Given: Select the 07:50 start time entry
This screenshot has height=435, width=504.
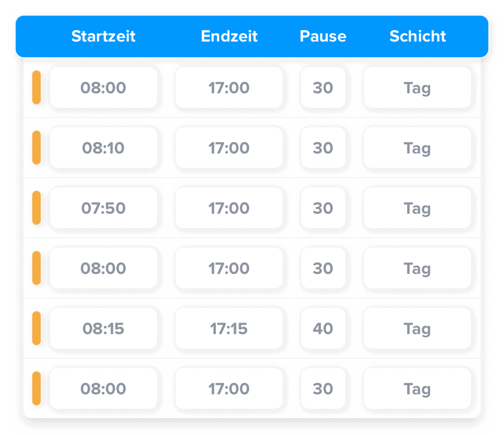Looking at the screenshot, I should point(103,208).
